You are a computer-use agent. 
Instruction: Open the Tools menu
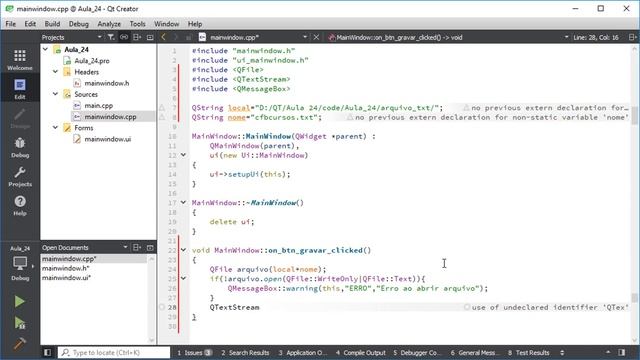point(138,24)
